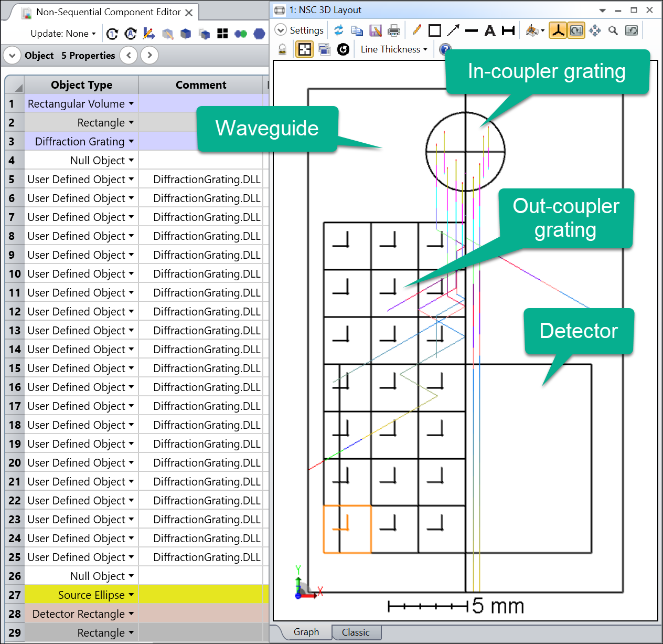
Task: Click the Create Polygon Object hexagon icon
Action: coord(259,34)
